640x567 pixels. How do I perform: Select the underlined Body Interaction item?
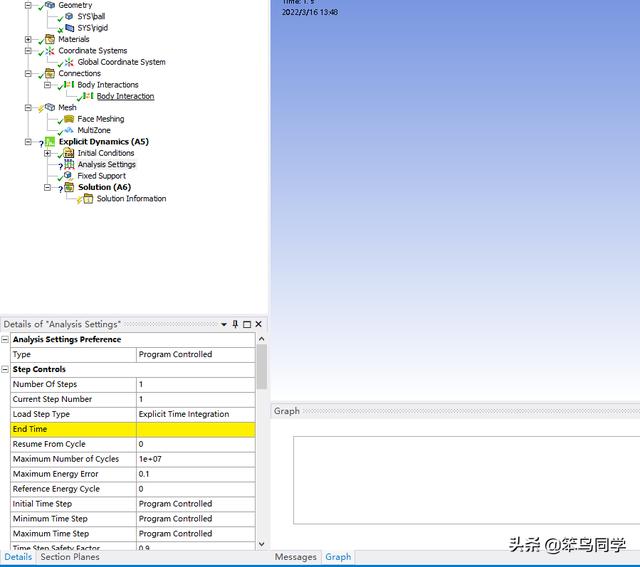pyautogui.click(x=125, y=96)
